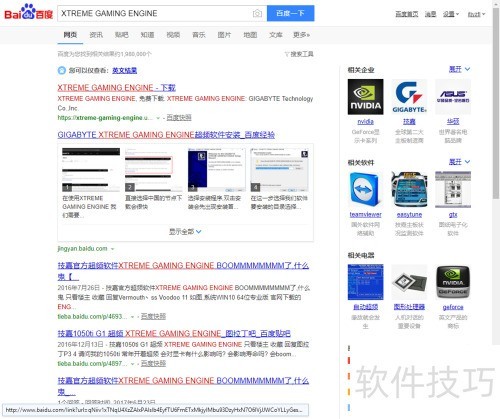Go to 百度首页 link in header
The image size is (500, 419).
pos(407,14)
